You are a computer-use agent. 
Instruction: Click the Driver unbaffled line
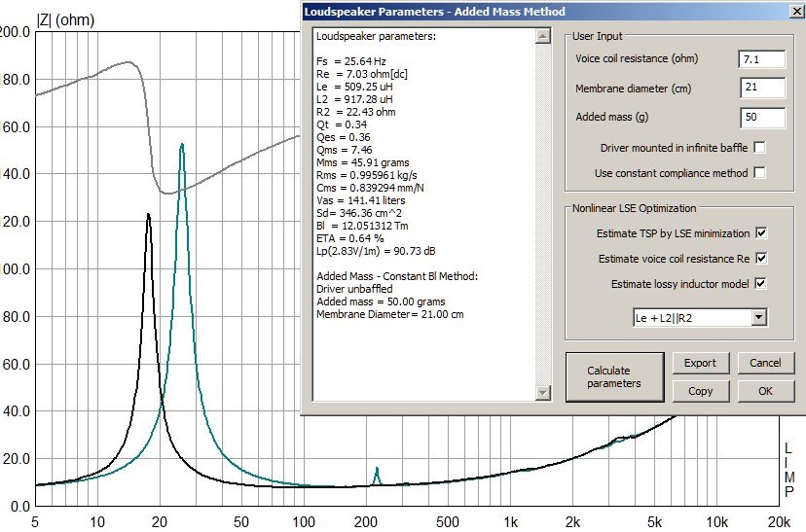point(354,289)
